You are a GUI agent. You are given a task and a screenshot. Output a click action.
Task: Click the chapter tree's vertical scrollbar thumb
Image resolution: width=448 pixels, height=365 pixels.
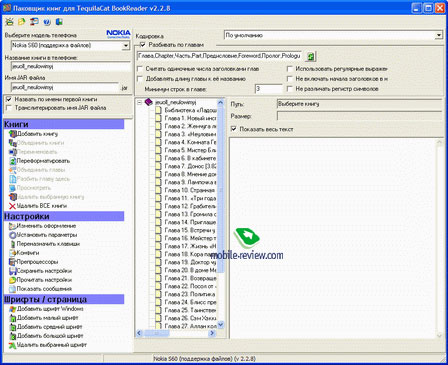[220, 190]
